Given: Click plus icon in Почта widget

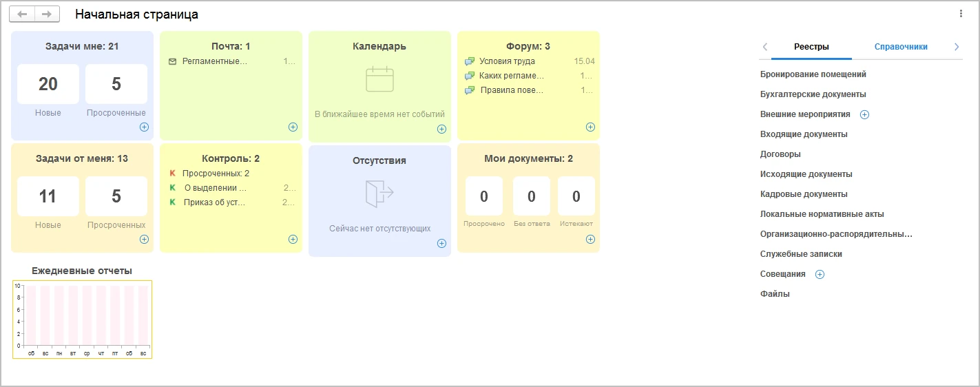Looking at the screenshot, I should point(293,127).
